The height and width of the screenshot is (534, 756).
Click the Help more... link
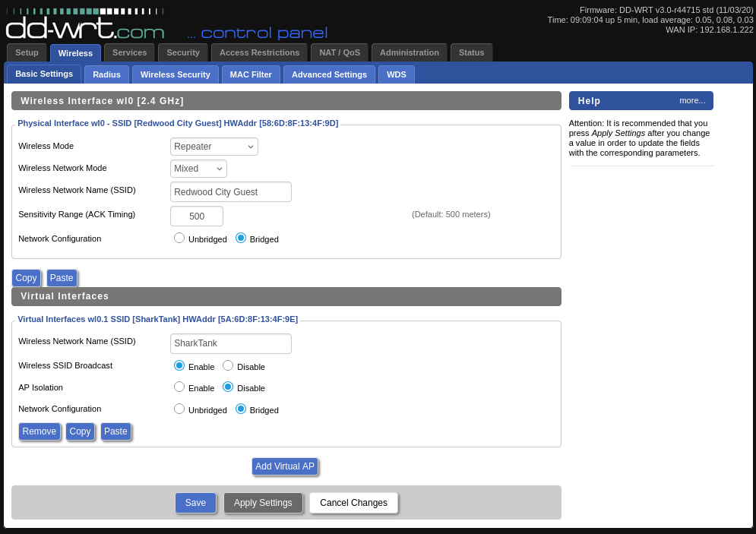692,100
